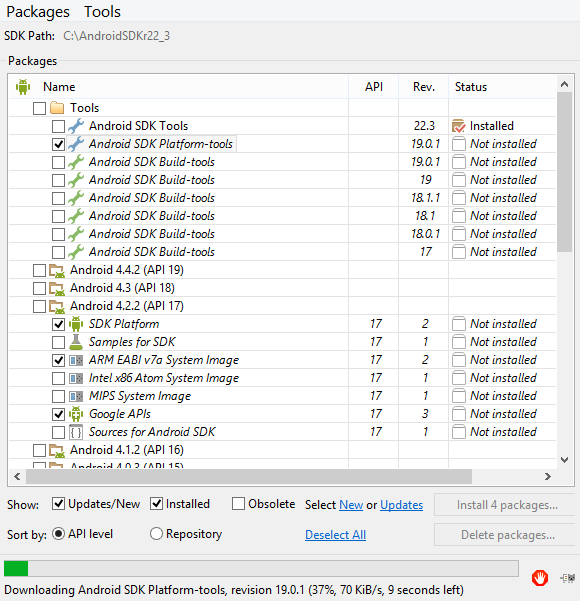Click Not installed status icon for Platform-tools

click(458, 144)
